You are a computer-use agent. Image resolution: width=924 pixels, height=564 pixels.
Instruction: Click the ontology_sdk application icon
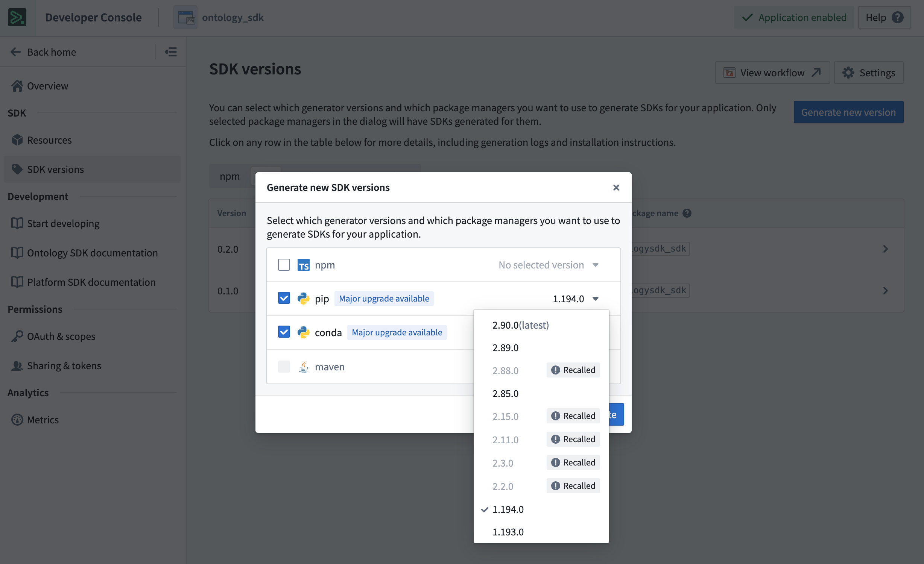pyautogui.click(x=185, y=17)
